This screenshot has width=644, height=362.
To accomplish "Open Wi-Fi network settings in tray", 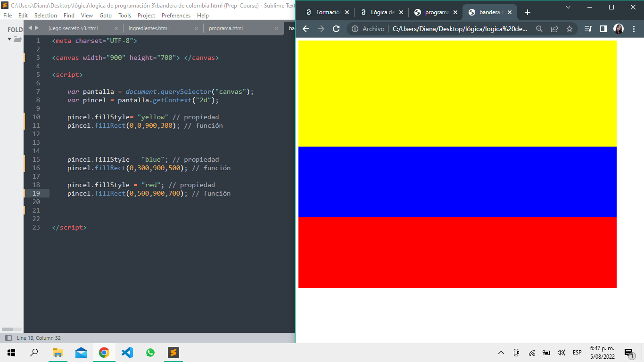I will pyautogui.click(x=532, y=353).
